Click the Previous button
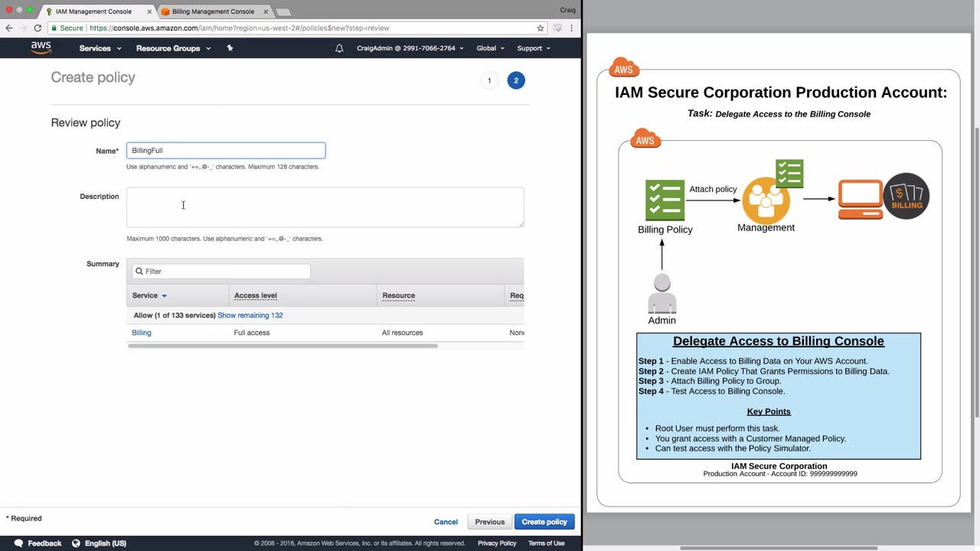The height and width of the screenshot is (551, 980). tap(490, 522)
